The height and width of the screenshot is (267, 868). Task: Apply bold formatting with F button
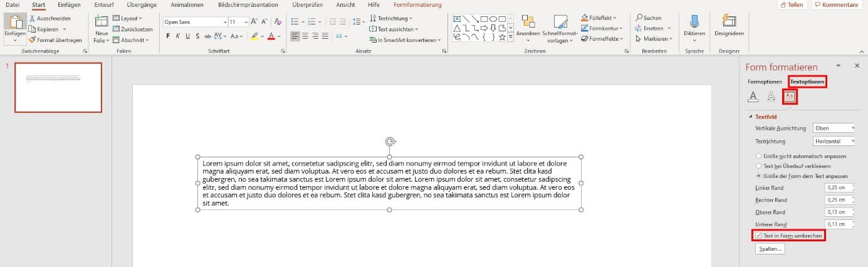coord(168,36)
